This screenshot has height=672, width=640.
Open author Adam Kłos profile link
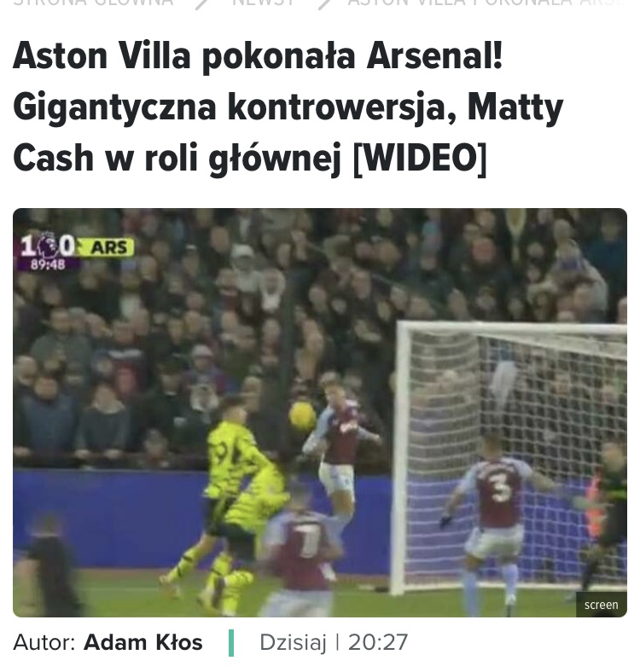pos(143,642)
